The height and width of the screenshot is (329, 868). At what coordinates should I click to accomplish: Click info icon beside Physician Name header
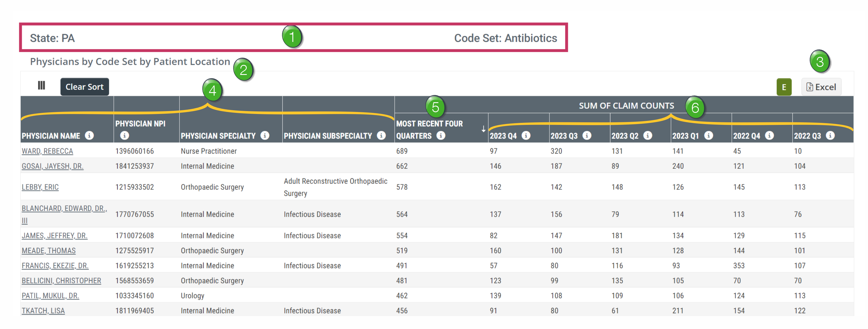click(89, 136)
